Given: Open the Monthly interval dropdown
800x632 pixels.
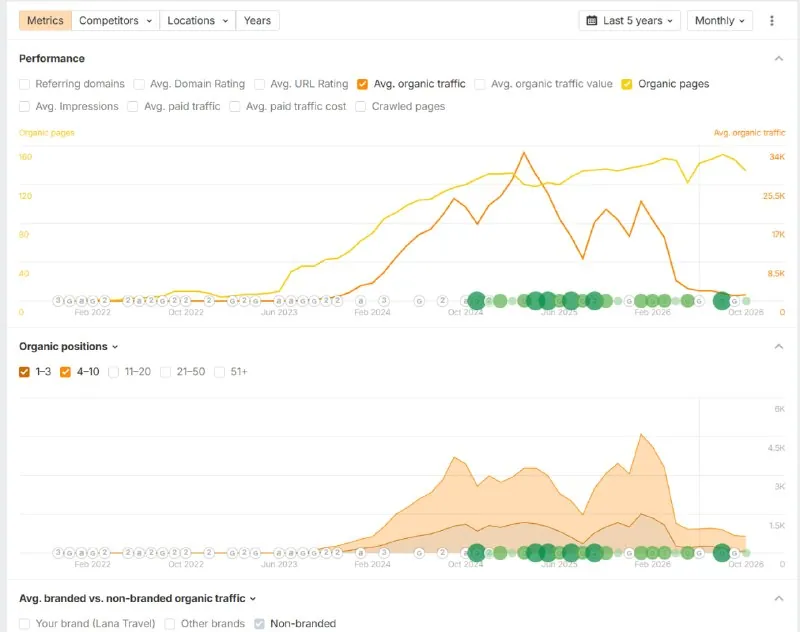Looking at the screenshot, I should pyautogui.click(x=719, y=21).
